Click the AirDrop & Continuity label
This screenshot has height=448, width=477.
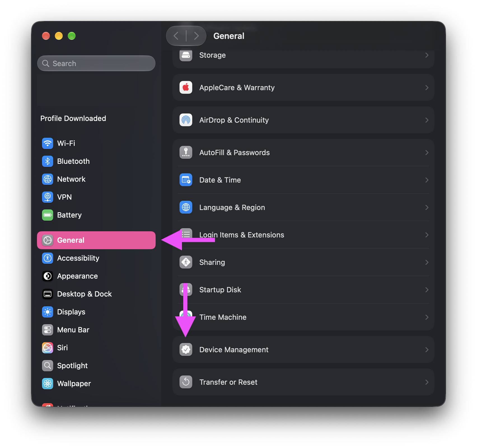point(234,120)
